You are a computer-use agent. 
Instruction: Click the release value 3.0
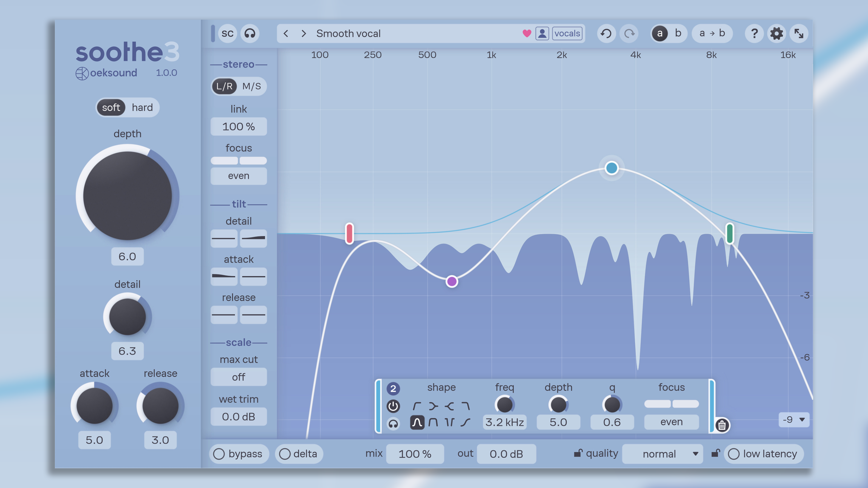pyautogui.click(x=160, y=440)
